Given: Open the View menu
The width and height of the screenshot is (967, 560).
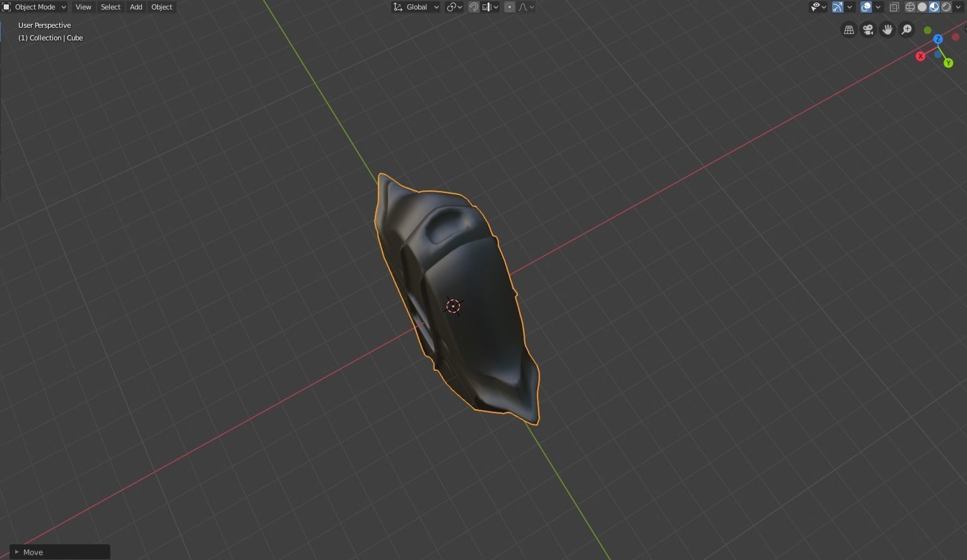Looking at the screenshot, I should pos(83,7).
